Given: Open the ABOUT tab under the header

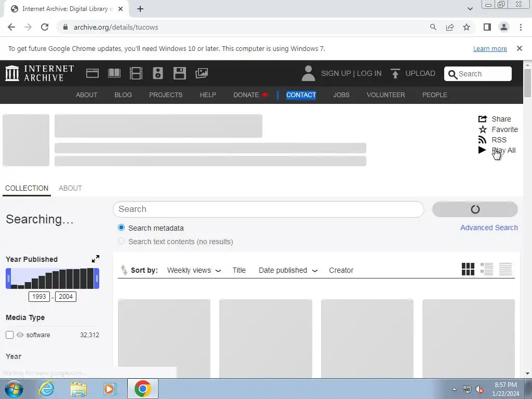Looking at the screenshot, I should click(x=70, y=188).
